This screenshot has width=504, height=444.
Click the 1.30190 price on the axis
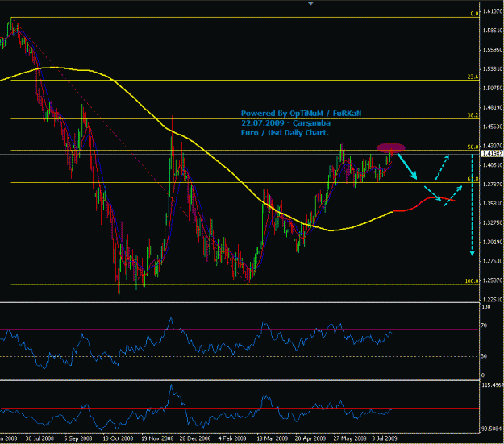click(x=493, y=242)
